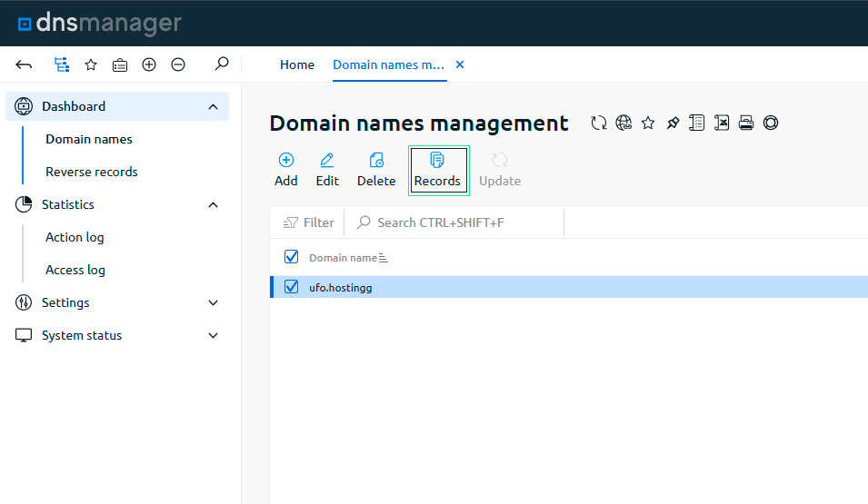Image resolution: width=868 pixels, height=504 pixels.
Task: Click the Records button
Action: [x=437, y=170]
